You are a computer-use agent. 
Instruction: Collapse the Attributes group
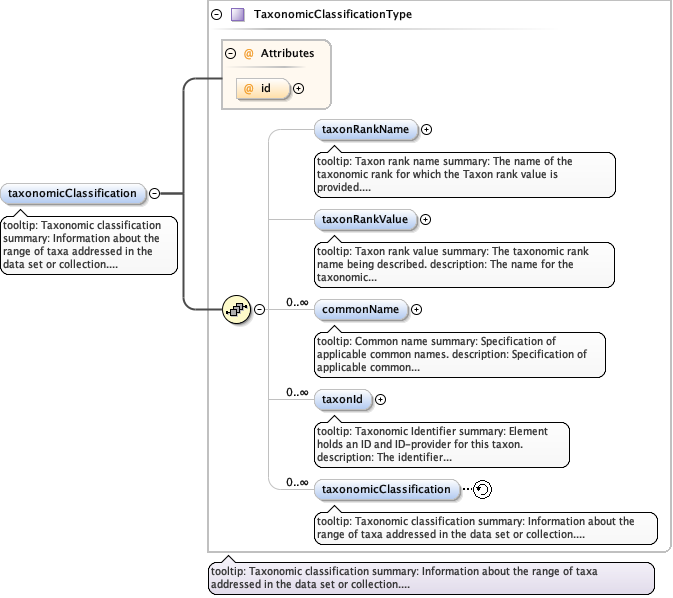pos(231,53)
